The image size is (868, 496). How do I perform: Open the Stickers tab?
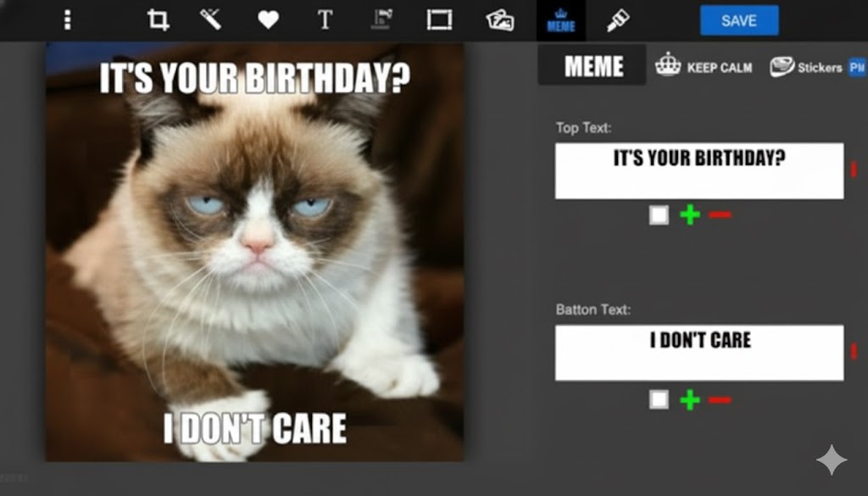point(806,67)
